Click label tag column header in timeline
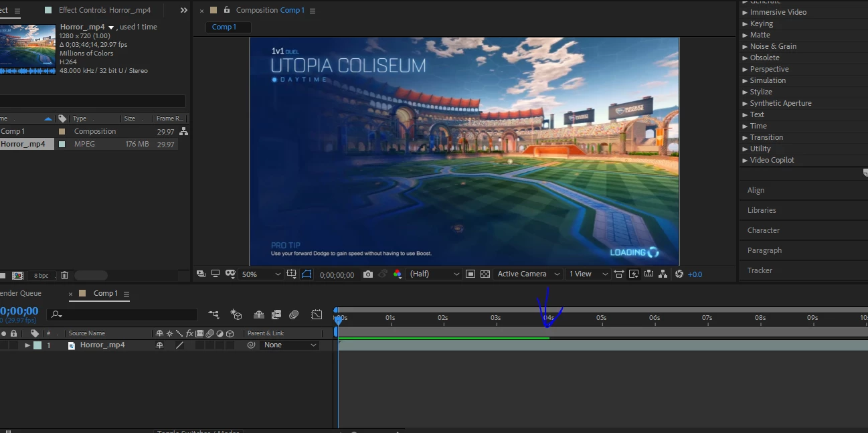Screen dimensions: 868x433 click(x=35, y=333)
